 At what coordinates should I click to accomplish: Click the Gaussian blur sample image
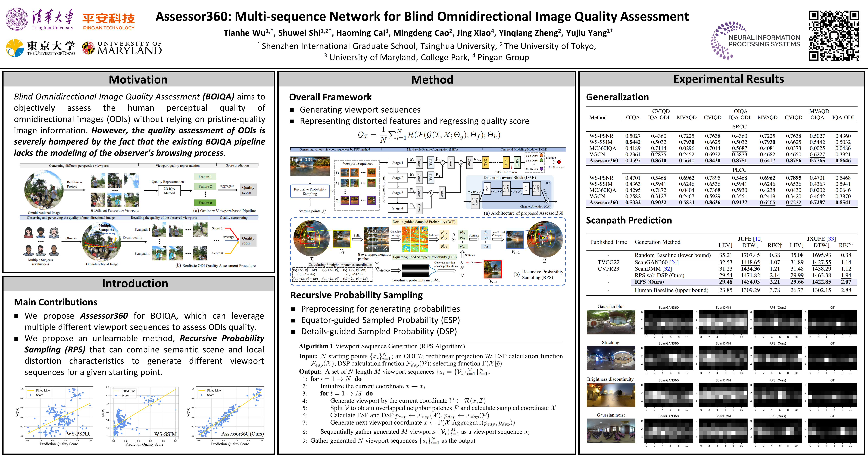tap(611, 322)
